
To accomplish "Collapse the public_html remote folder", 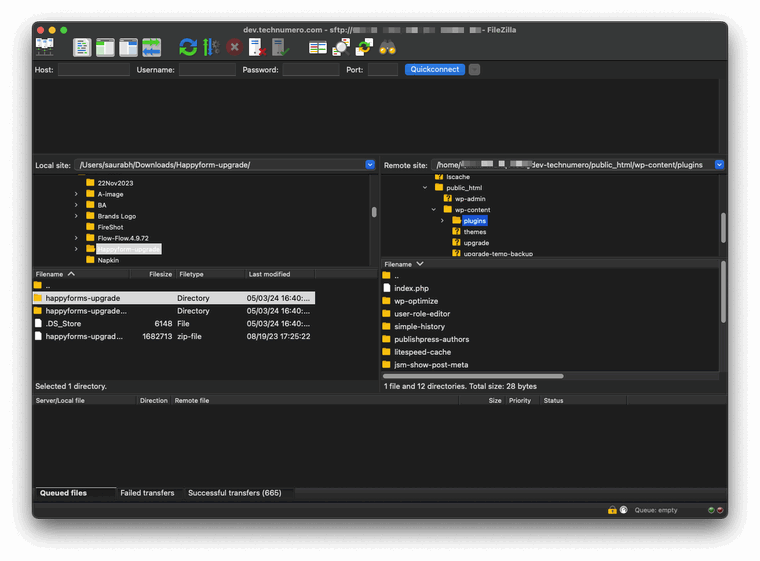I will [425, 188].
